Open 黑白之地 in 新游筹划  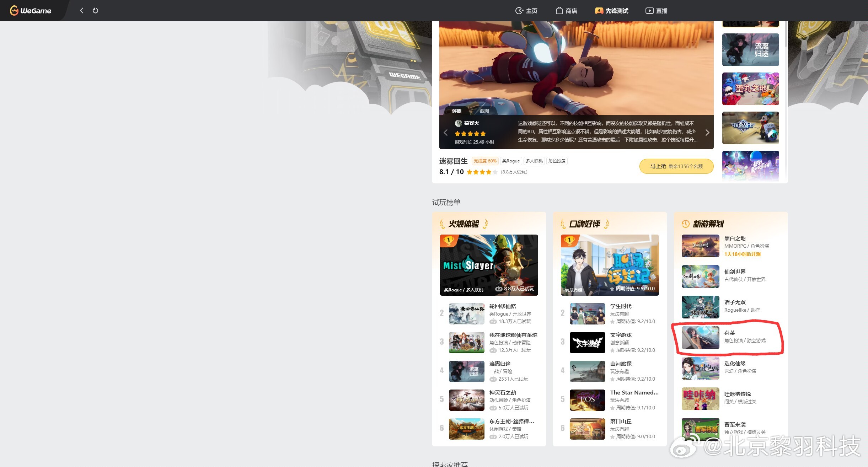730,246
